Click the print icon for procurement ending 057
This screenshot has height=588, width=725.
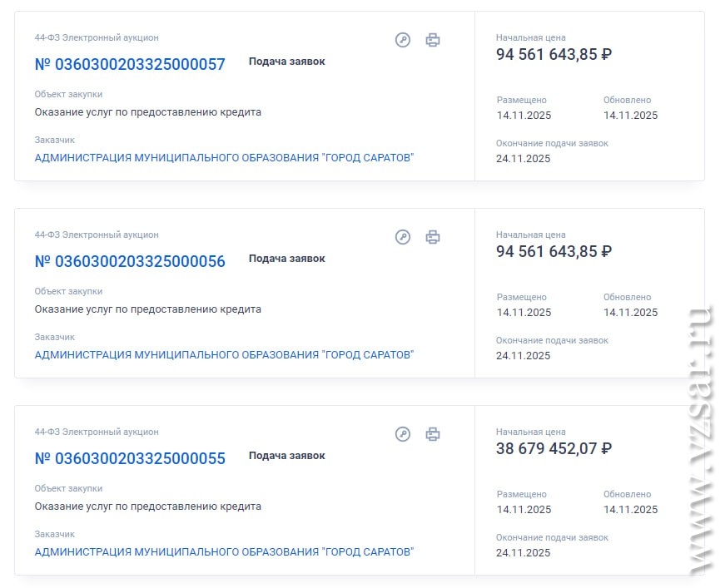pyautogui.click(x=433, y=40)
